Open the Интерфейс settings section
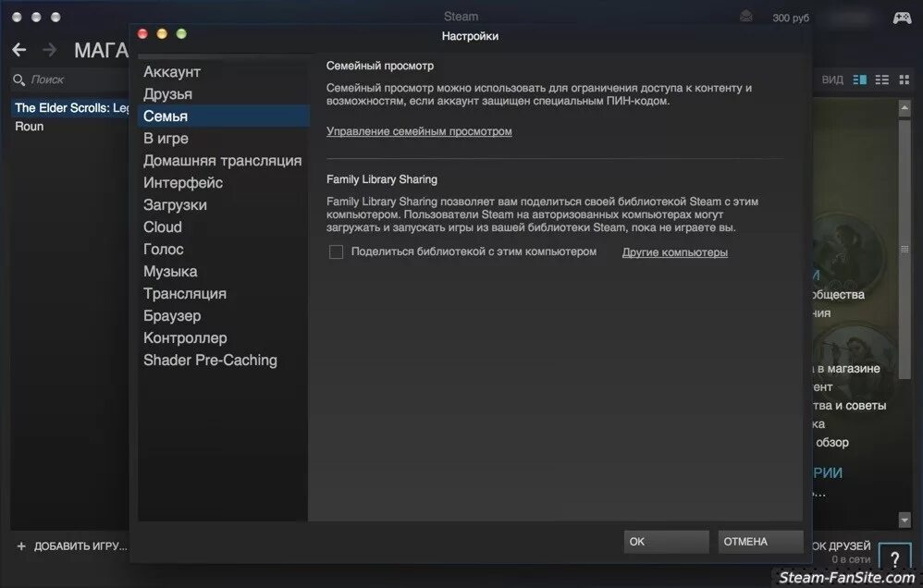The image size is (923, 588). (183, 183)
